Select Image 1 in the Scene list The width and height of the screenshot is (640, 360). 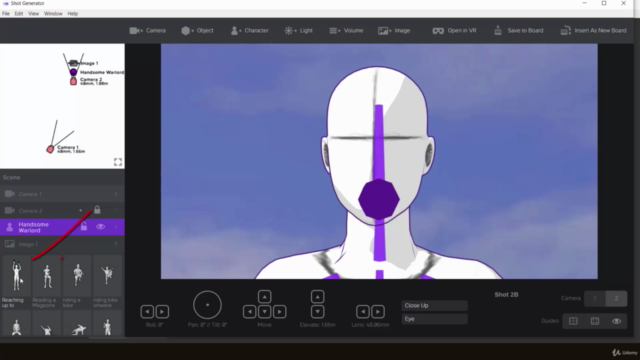(x=62, y=244)
